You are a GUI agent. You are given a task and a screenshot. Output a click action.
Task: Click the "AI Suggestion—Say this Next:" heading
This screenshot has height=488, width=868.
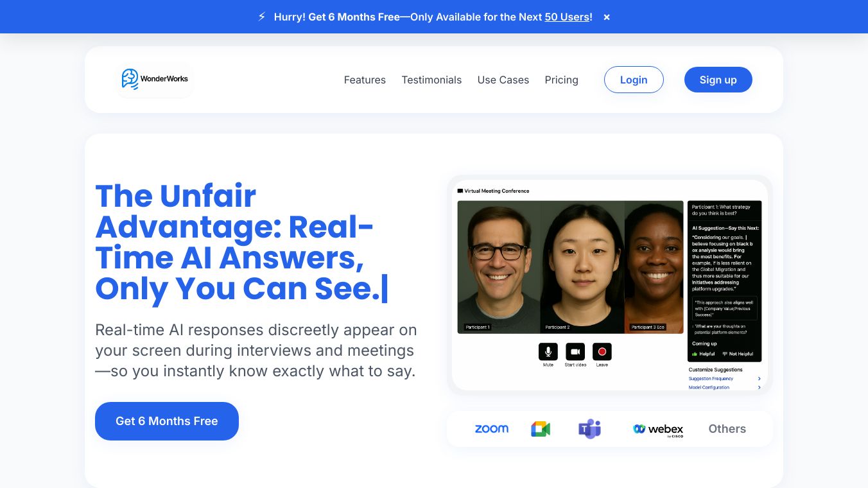coord(725,228)
